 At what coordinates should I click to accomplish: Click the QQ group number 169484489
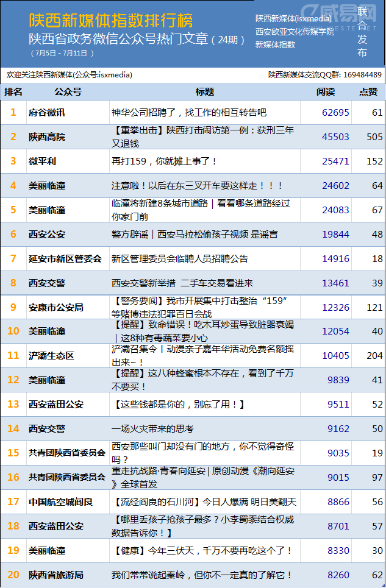coord(363,75)
